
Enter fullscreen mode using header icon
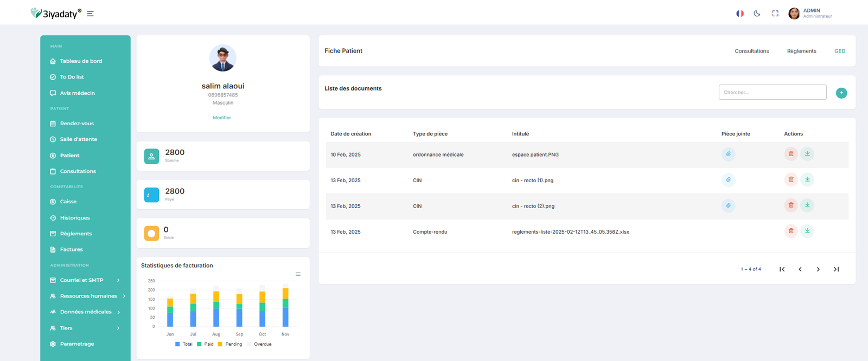[775, 14]
